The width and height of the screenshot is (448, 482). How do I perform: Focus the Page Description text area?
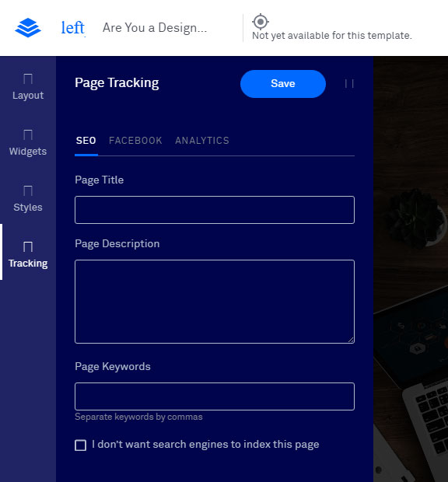coord(215,302)
